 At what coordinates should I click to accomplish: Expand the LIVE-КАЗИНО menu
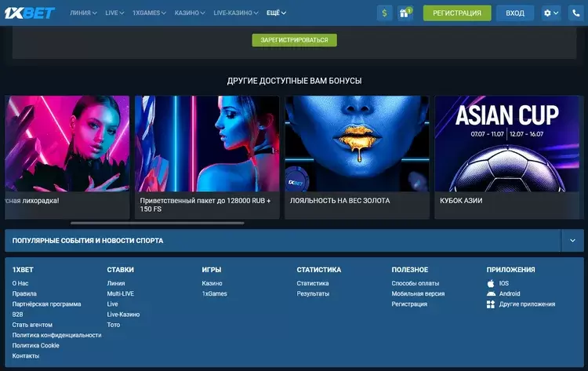235,13
